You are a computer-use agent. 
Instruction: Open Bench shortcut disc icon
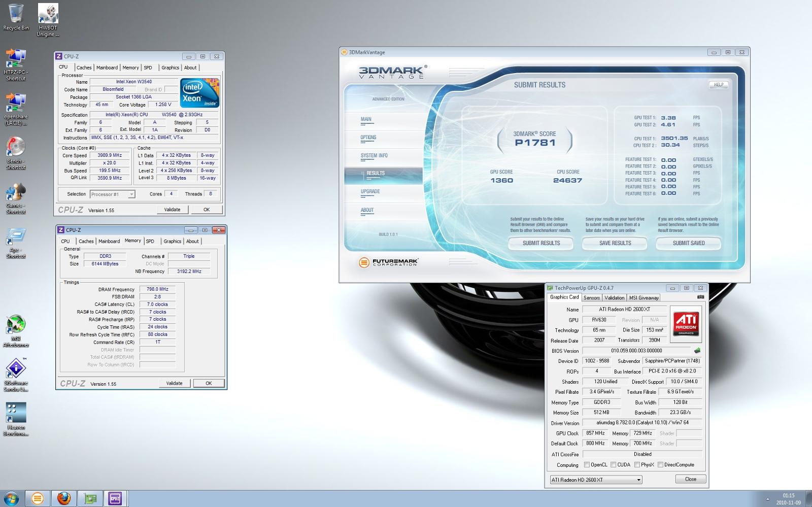[16, 153]
